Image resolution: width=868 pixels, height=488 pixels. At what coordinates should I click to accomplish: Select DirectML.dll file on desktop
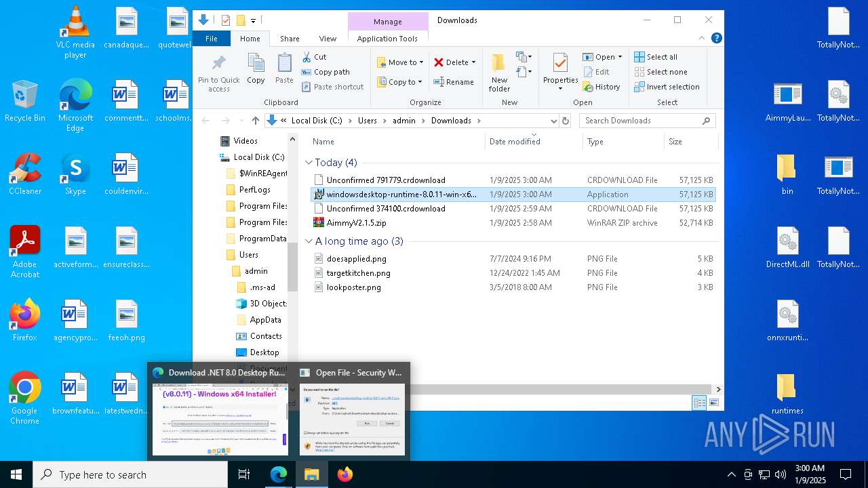click(787, 247)
